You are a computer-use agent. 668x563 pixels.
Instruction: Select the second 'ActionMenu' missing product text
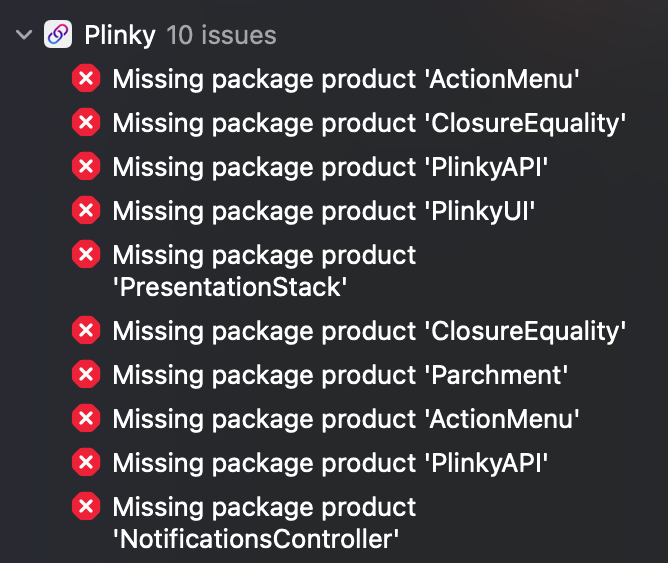point(346,418)
